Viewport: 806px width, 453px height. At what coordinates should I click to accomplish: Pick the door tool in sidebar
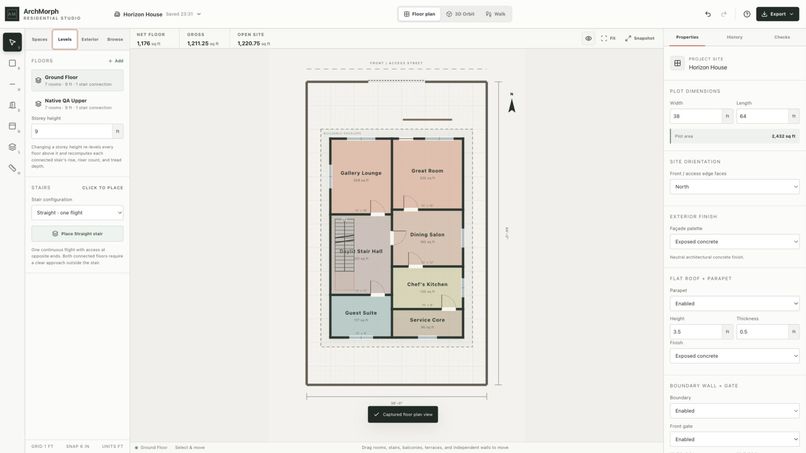(x=12, y=105)
